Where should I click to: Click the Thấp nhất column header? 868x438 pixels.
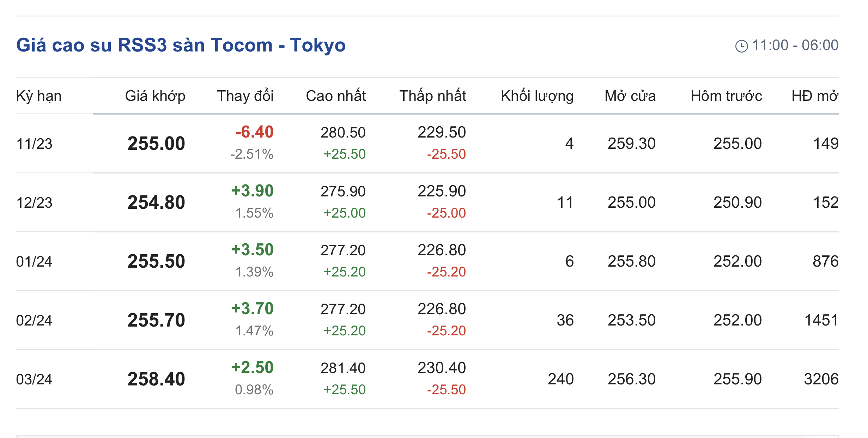point(432,96)
